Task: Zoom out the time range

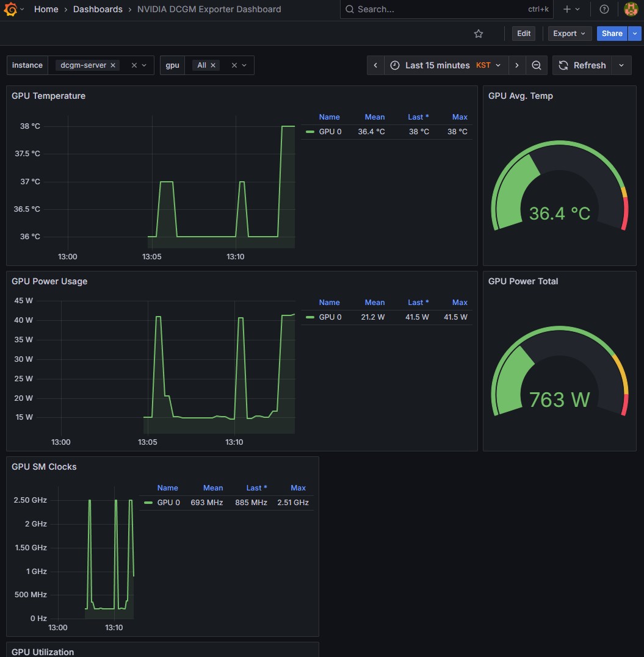Action: tap(536, 65)
